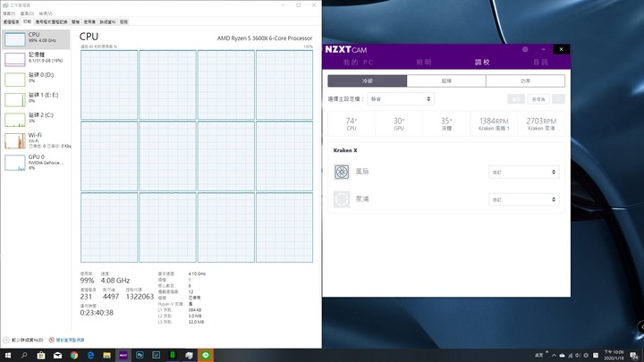Open the Mail app on taskbar
Screen dimensions: 644x362
click(x=57, y=356)
